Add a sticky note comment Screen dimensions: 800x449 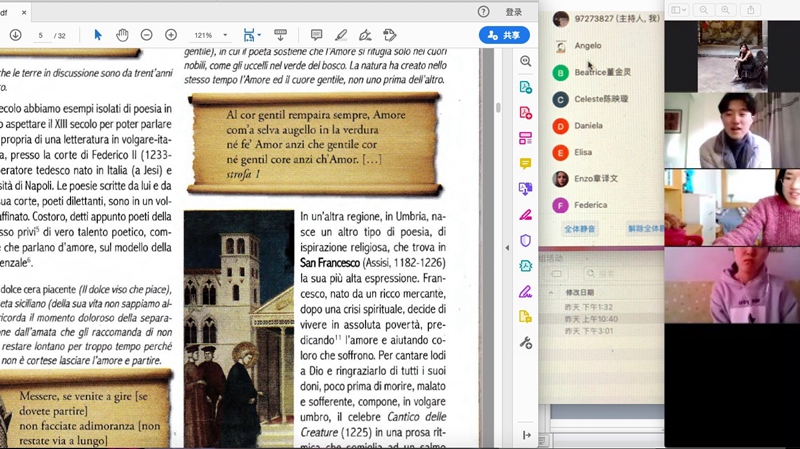(x=316, y=35)
